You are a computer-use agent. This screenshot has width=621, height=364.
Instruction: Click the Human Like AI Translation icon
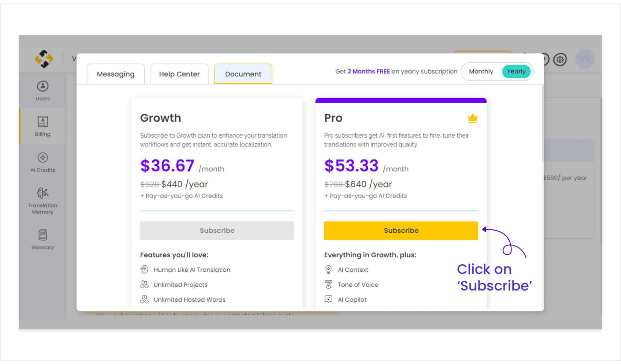tap(144, 269)
